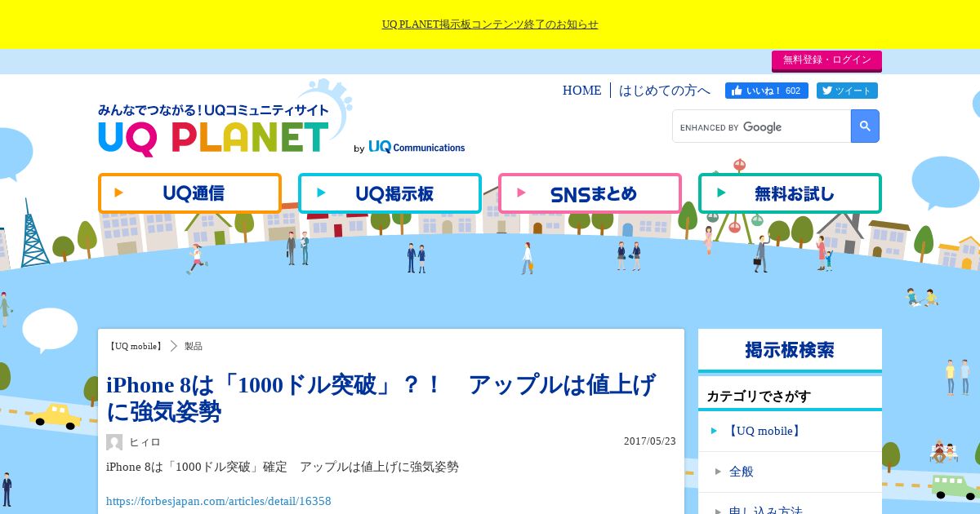Viewport: 980px width, 514px height.
Task: Share via the Twitter ツイート button
Action: 847,91
